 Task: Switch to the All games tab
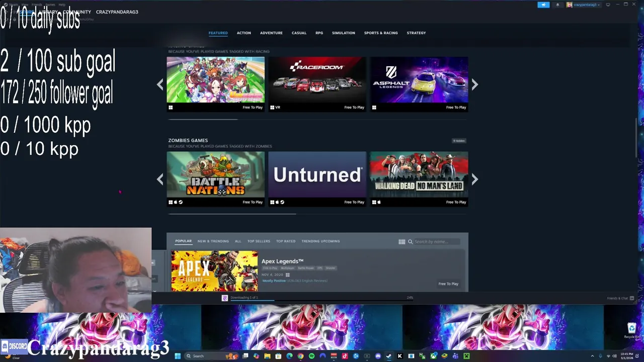point(238,241)
